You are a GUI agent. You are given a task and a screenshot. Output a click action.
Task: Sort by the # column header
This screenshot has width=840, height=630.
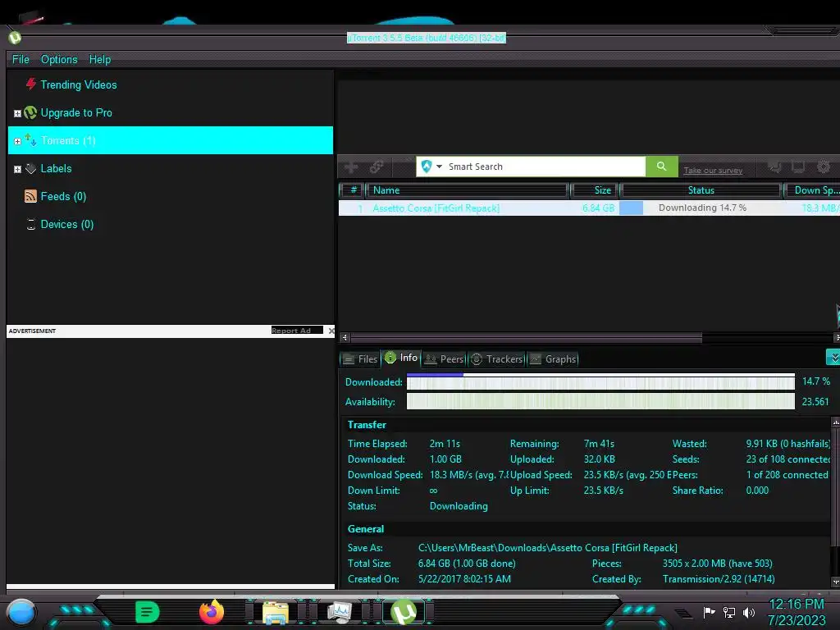click(353, 190)
